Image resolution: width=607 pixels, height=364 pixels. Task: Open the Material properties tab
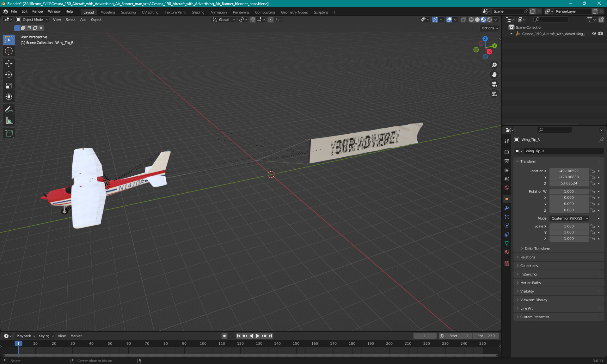[x=507, y=252]
